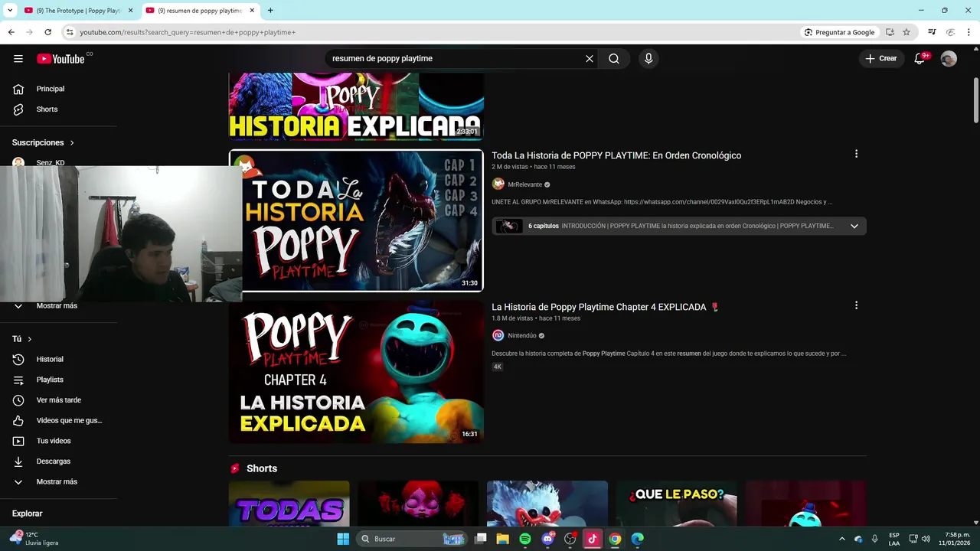Open 'Toda La Historia de POPPY PLAYTIME' title
Screen dimensions: 980x551
coord(616,155)
